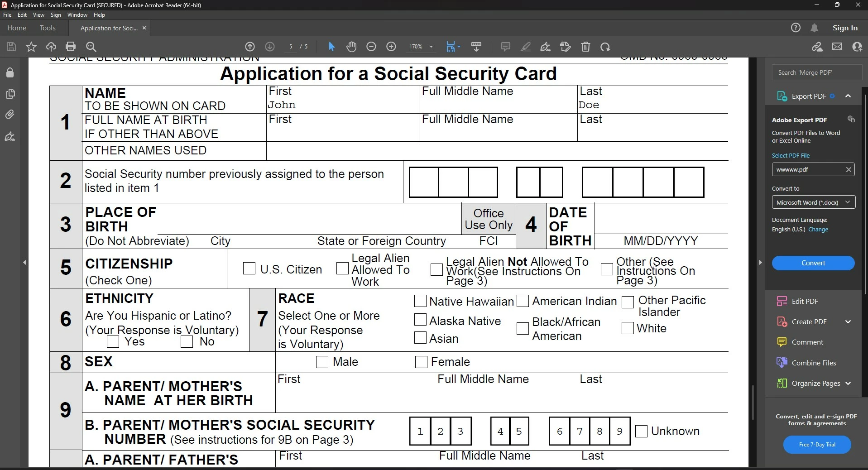Tick the Yes box for Hispanic ethnicity

[113, 342]
